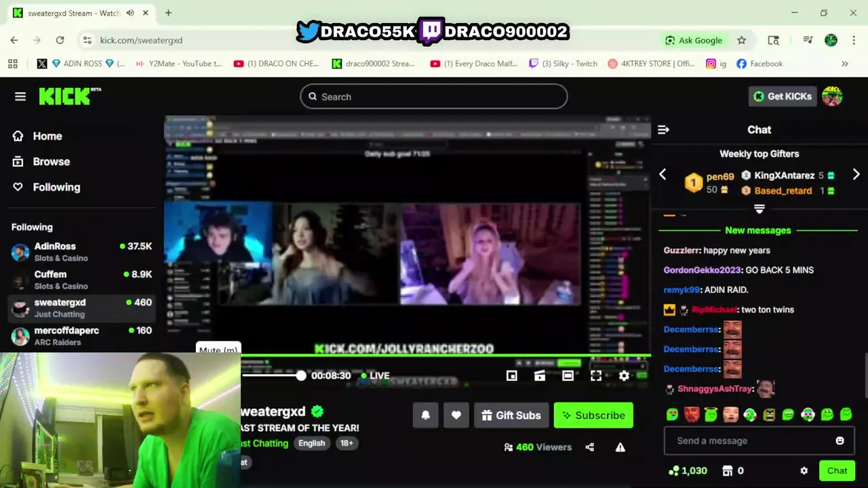Mute the sweatergxd browser tab audio
The image size is (868, 488).
coord(130,13)
